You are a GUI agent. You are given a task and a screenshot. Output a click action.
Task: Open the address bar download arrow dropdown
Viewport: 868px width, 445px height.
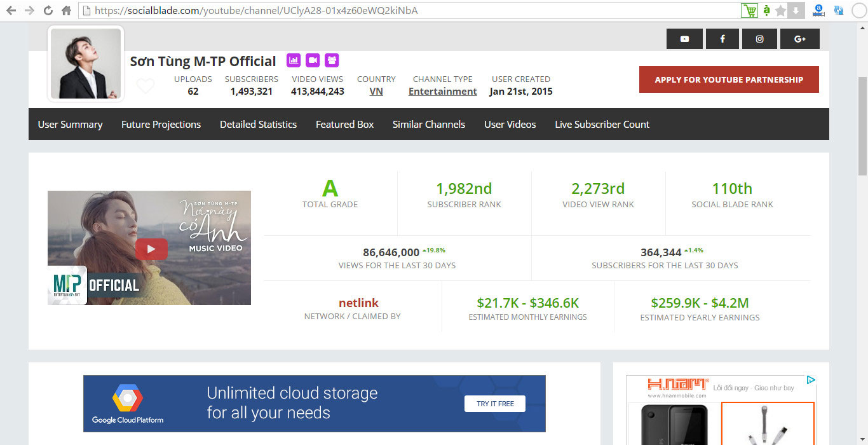click(796, 11)
